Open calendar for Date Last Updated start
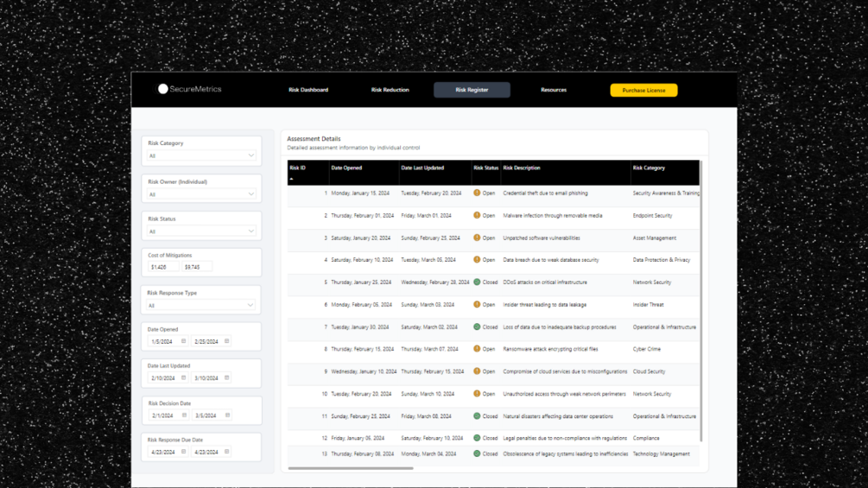Screen dimensions: 868x488 [184, 378]
